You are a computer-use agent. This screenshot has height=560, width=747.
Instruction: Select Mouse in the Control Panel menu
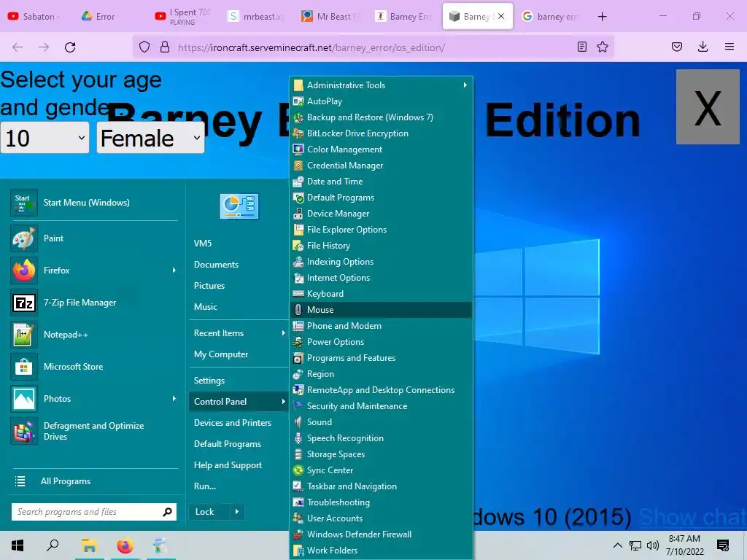click(x=381, y=310)
